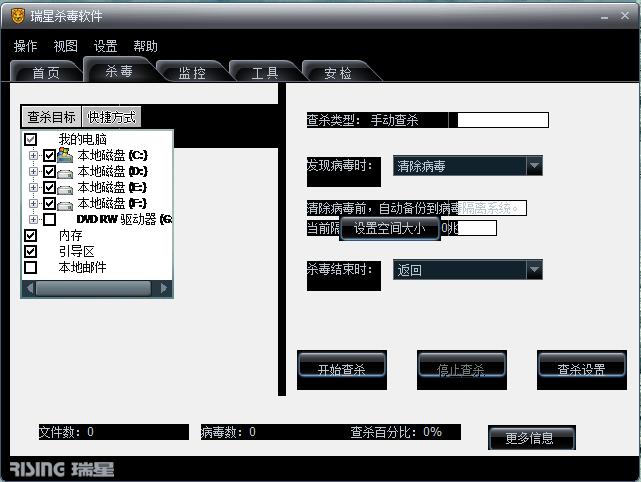Click the C: drive Windows icon
The width and height of the screenshot is (641, 482).
pos(65,155)
